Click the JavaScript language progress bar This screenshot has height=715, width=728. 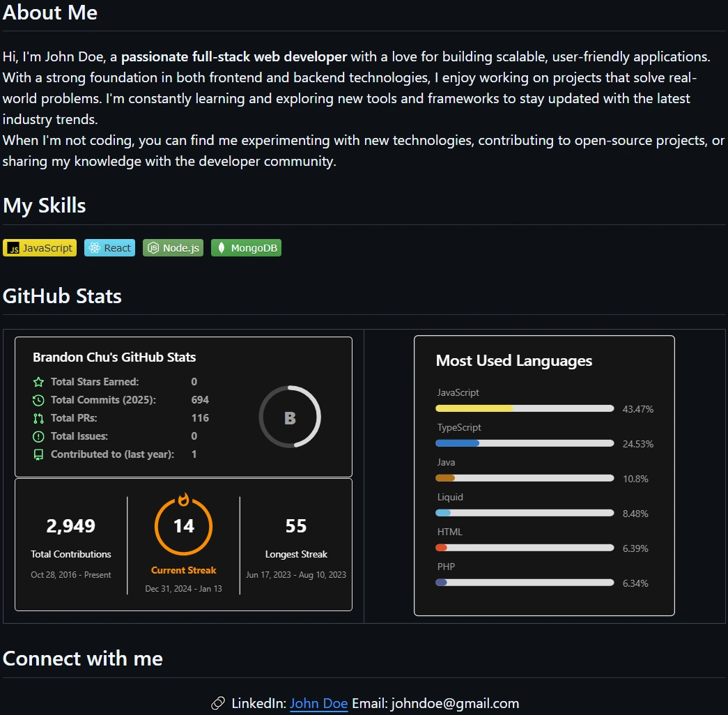click(x=524, y=408)
